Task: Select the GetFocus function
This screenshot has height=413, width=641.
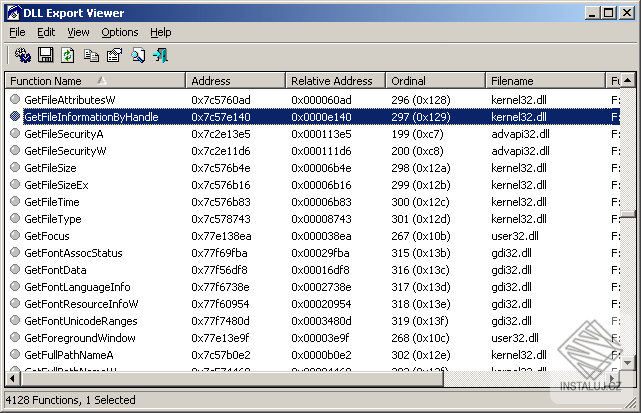Action: [47, 236]
